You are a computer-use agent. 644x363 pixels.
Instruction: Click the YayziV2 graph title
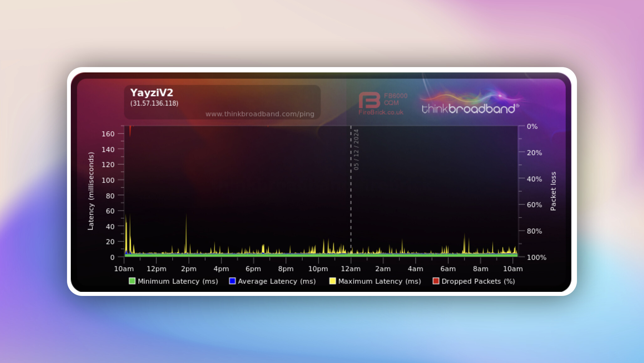[152, 92]
